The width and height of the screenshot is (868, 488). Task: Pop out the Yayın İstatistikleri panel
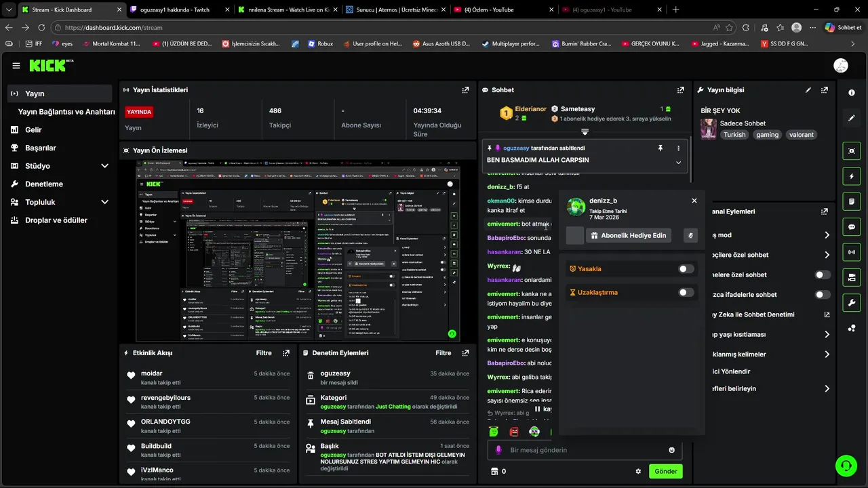[465, 89]
